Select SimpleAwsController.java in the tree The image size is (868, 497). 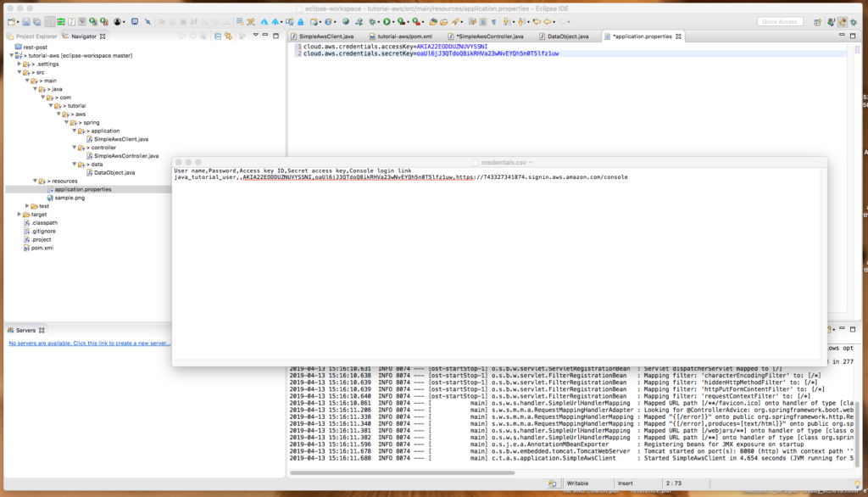point(125,156)
